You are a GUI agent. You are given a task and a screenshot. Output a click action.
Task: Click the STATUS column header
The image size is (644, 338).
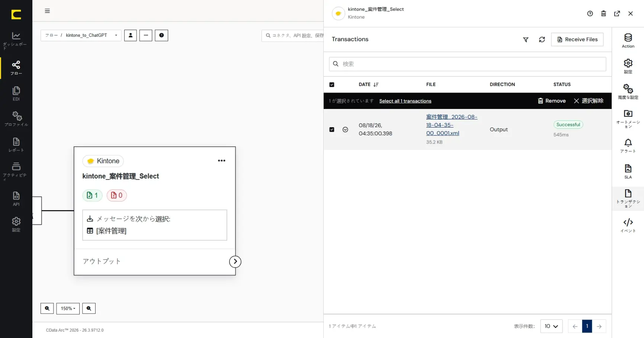562,84
